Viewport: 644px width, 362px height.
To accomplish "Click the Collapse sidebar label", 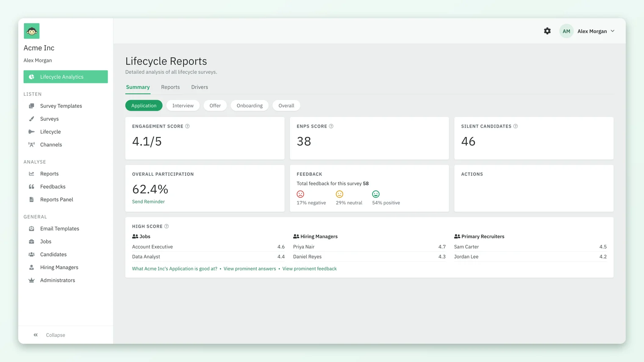I will pyautogui.click(x=56, y=335).
